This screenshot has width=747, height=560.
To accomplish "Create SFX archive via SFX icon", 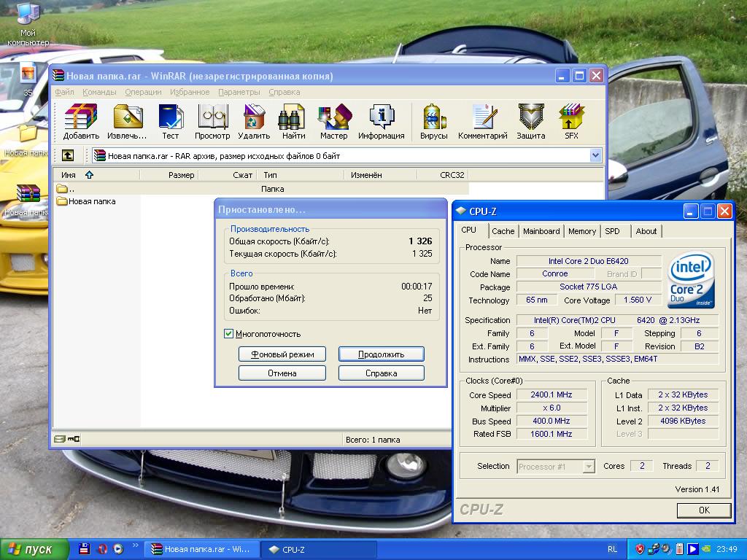I will point(571,122).
